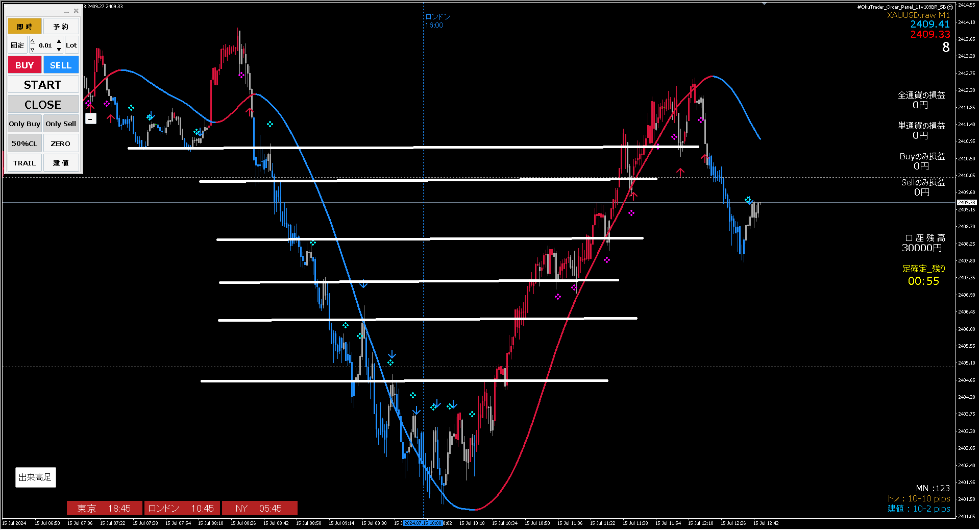Click the 足確定_残り label
Viewport: 980px width, 530px height.
(x=923, y=269)
